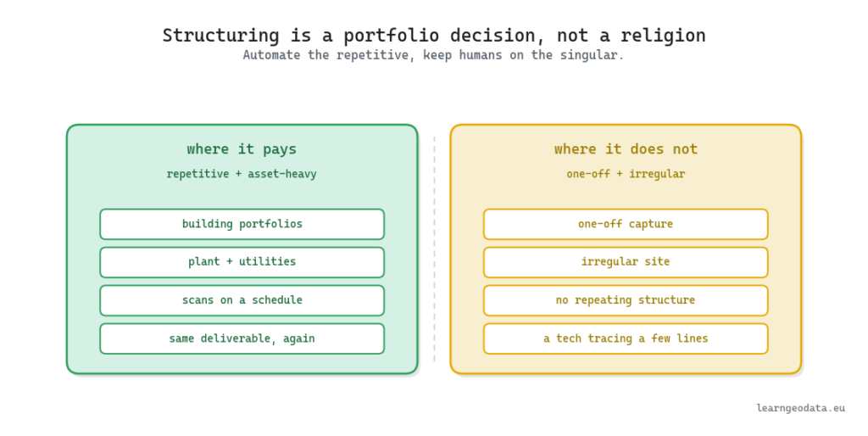Click the dashed vertical divider line
Viewport: 868px width, 436px height.
[435, 249]
